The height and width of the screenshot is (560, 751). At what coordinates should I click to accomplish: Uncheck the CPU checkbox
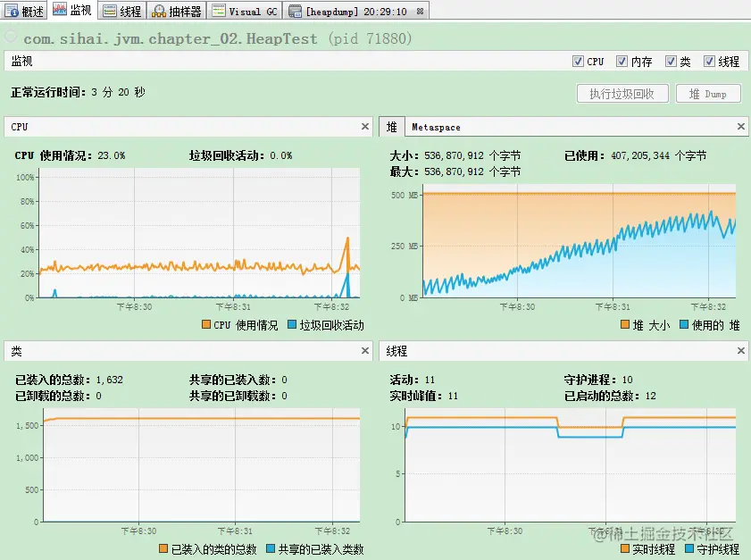tap(578, 62)
